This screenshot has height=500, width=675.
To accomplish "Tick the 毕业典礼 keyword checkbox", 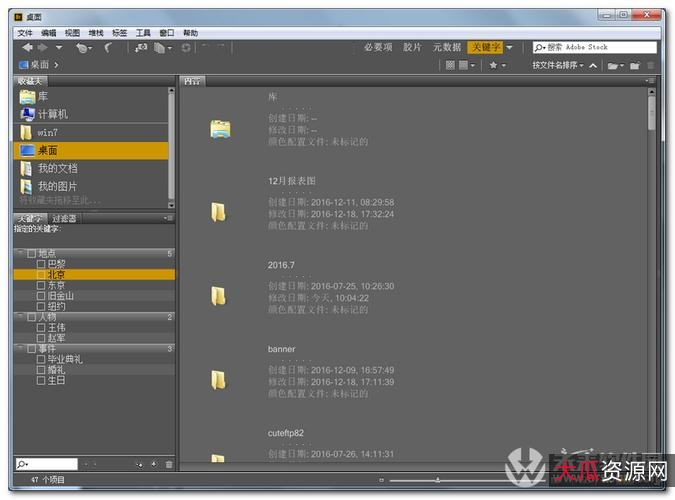I will click(41, 359).
